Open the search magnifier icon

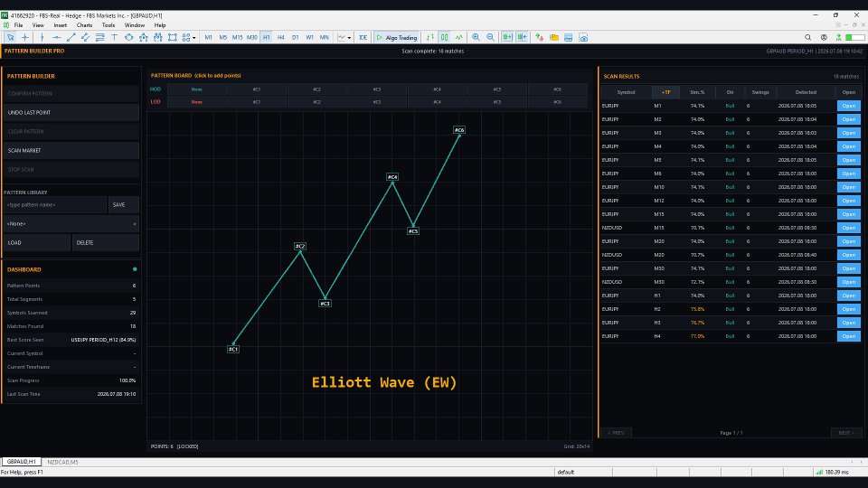tap(807, 38)
